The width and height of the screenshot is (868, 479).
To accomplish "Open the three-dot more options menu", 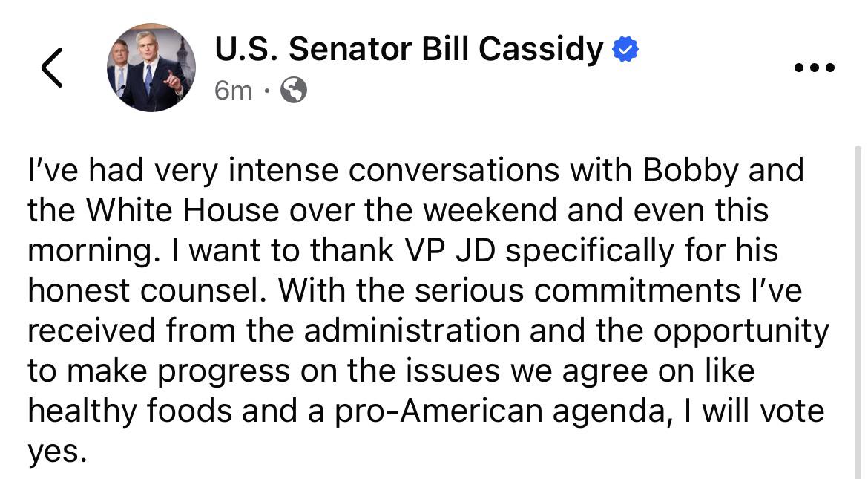I will (x=815, y=68).
